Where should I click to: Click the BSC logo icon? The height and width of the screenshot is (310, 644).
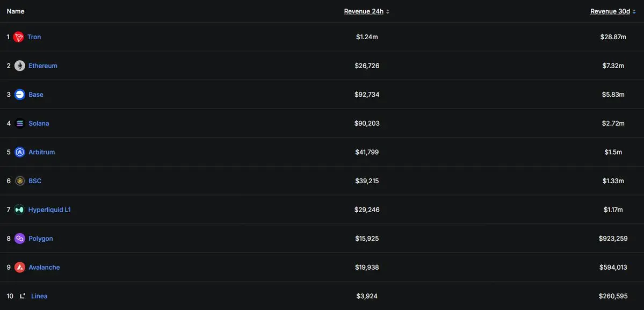click(20, 181)
